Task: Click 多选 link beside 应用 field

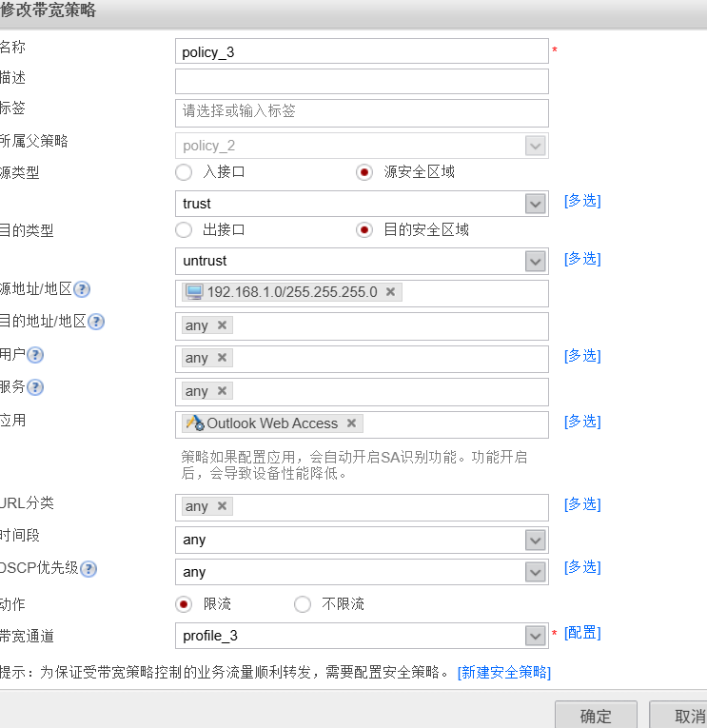Action: click(x=582, y=422)
